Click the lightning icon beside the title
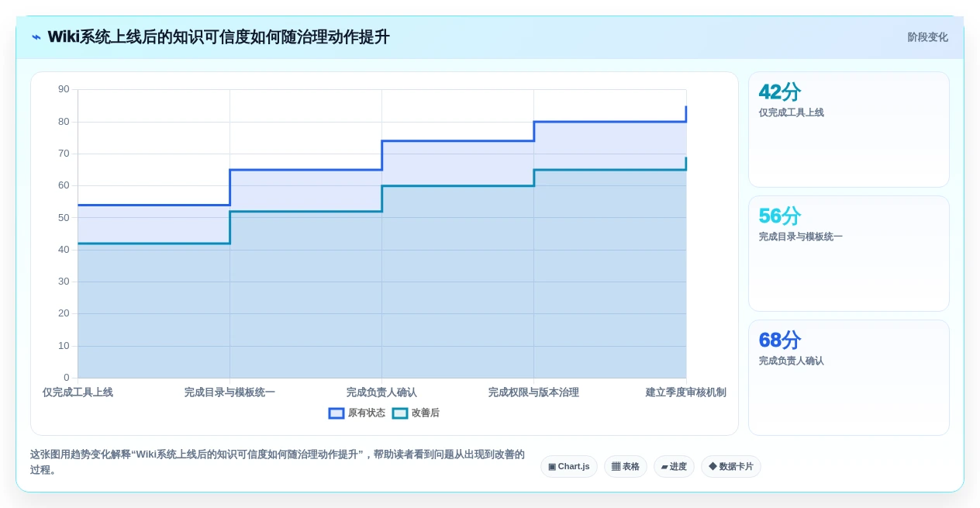Image resolution: width=980 pixels, height=508 pixels. tap(36, 37)
